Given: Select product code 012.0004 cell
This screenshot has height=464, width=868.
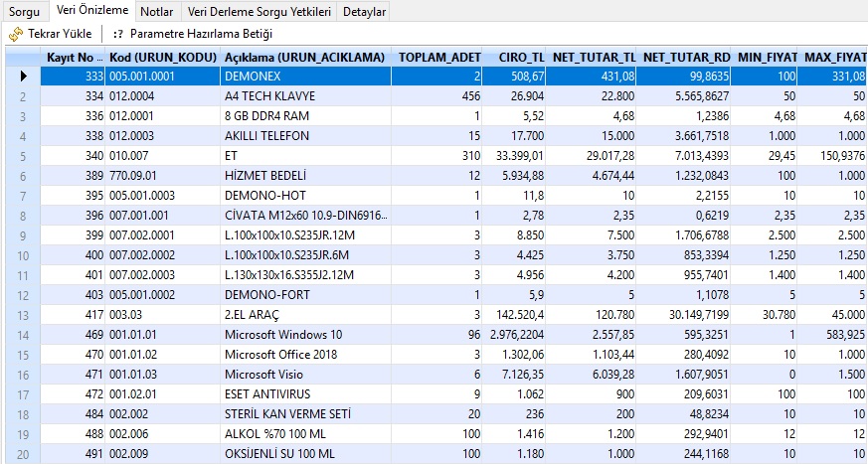Looking at the screenshot, I should (162, 96).
